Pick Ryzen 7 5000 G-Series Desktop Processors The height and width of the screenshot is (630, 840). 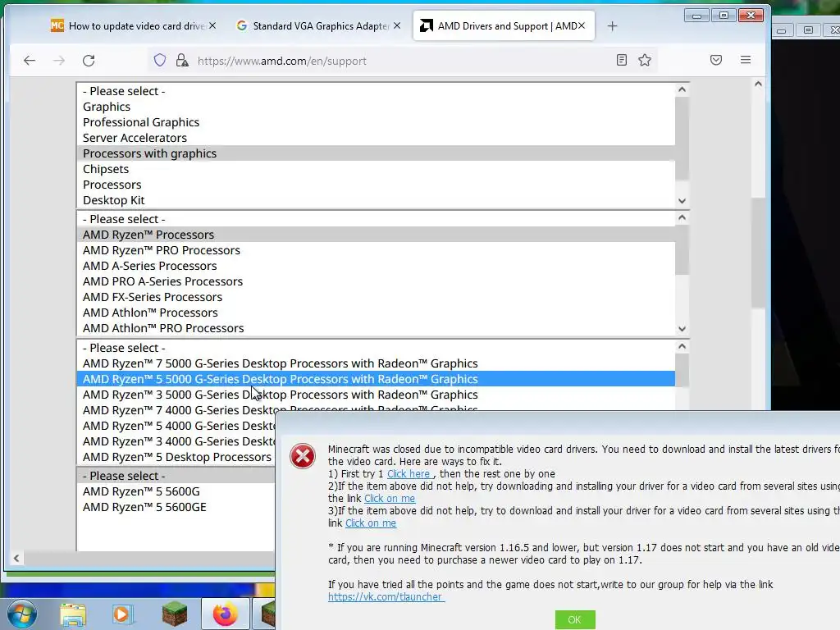(x=376, y=363)
